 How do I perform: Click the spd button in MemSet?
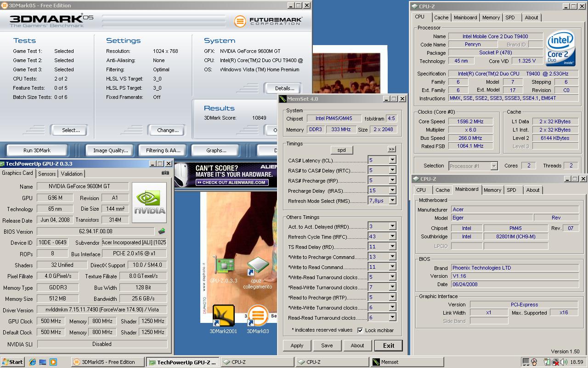tap(341, 150)
